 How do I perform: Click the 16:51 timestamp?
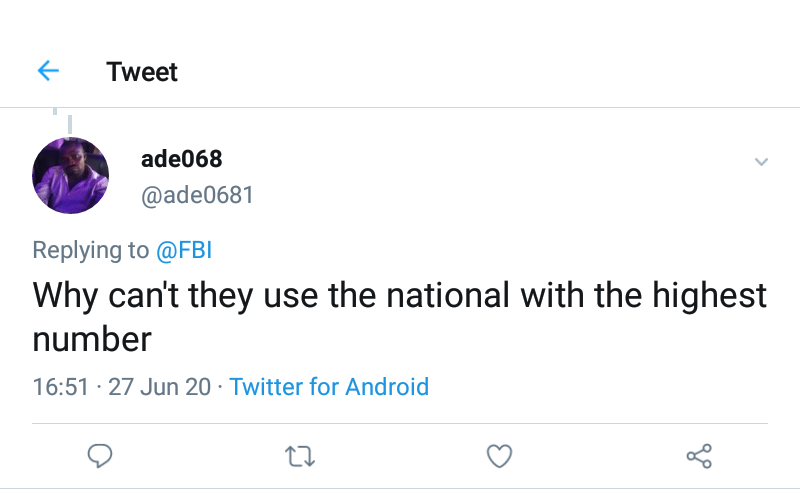coord(61,387)
